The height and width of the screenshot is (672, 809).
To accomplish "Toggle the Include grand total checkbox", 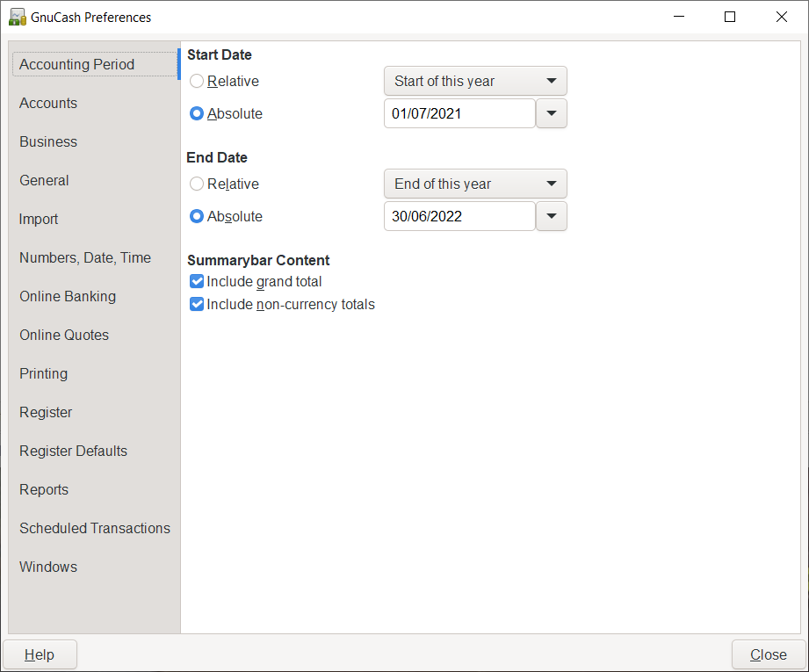I will point(197,282).
